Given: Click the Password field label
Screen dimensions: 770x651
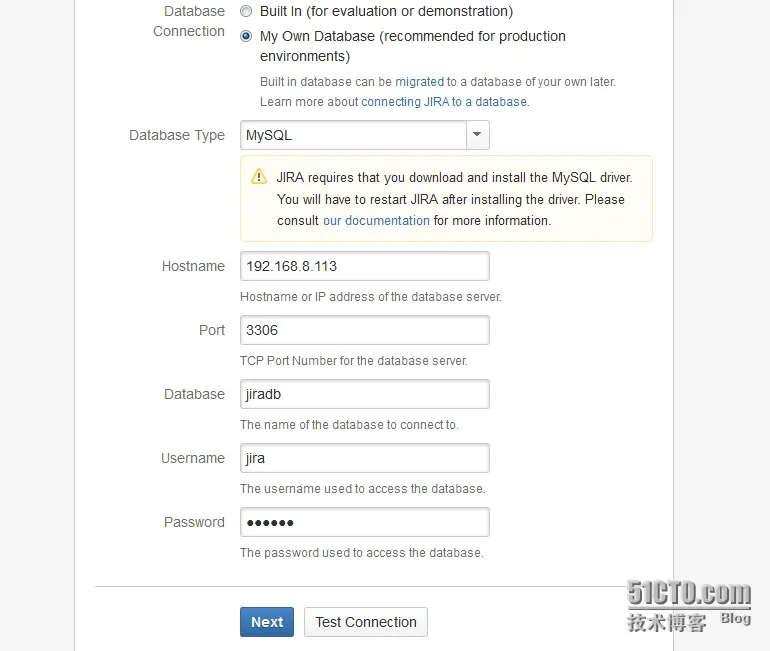Looking at the screenshot, I should click(194, 522).
